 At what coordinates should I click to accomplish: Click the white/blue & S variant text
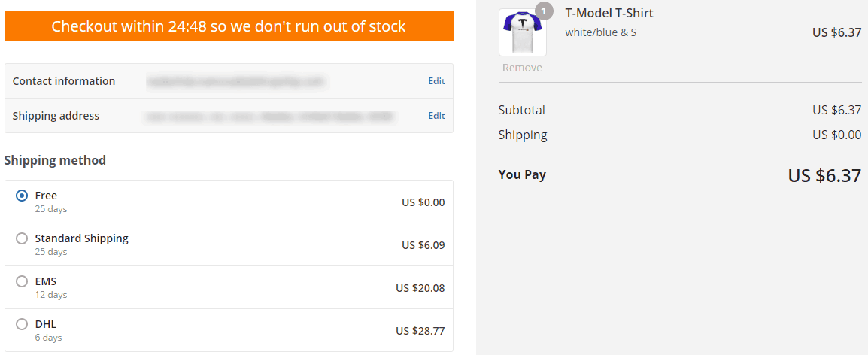600,32
